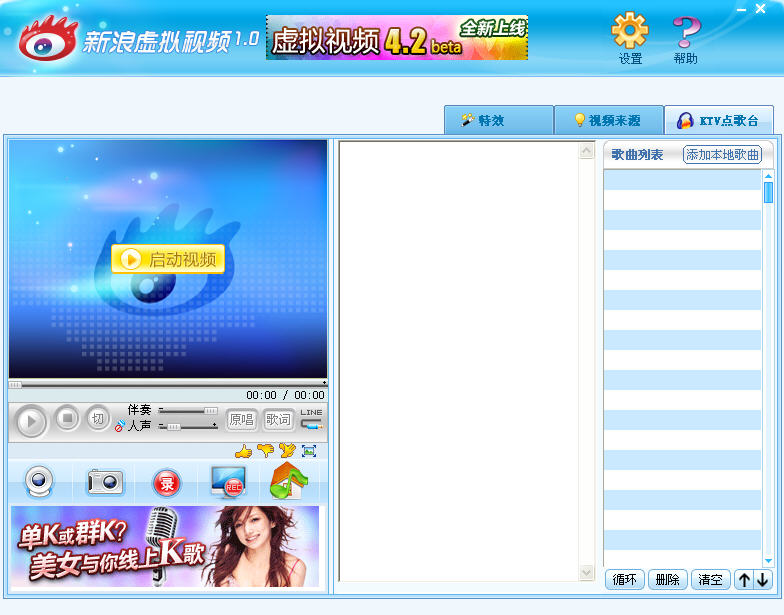784x615 pixels.
Task: Switch to the 特效 tab
Action: click(498, 120)
